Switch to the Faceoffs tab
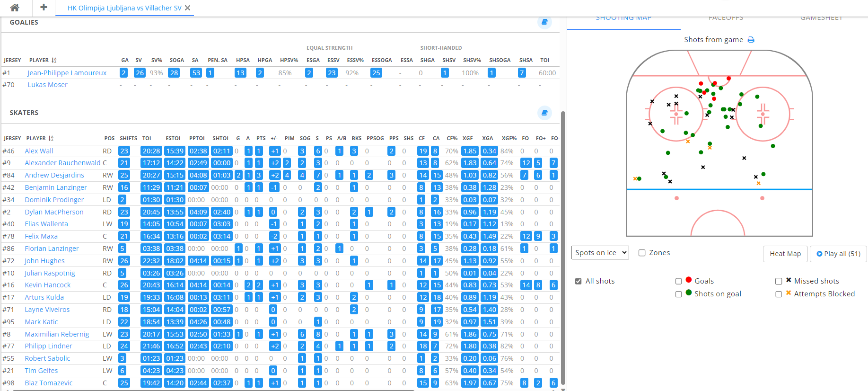This screenshot has width=868, height=391. [x=726, y=19]
